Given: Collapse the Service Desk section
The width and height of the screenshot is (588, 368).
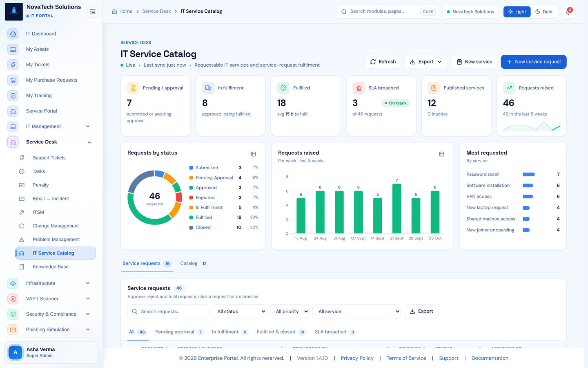Looking at the screenshot, I should 89,142.
